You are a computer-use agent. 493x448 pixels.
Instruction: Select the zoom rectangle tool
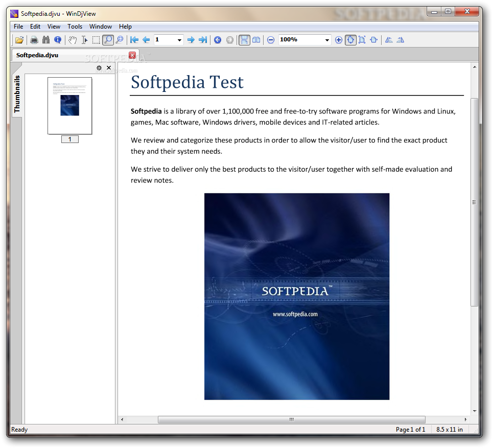click(x=120, y=40)
